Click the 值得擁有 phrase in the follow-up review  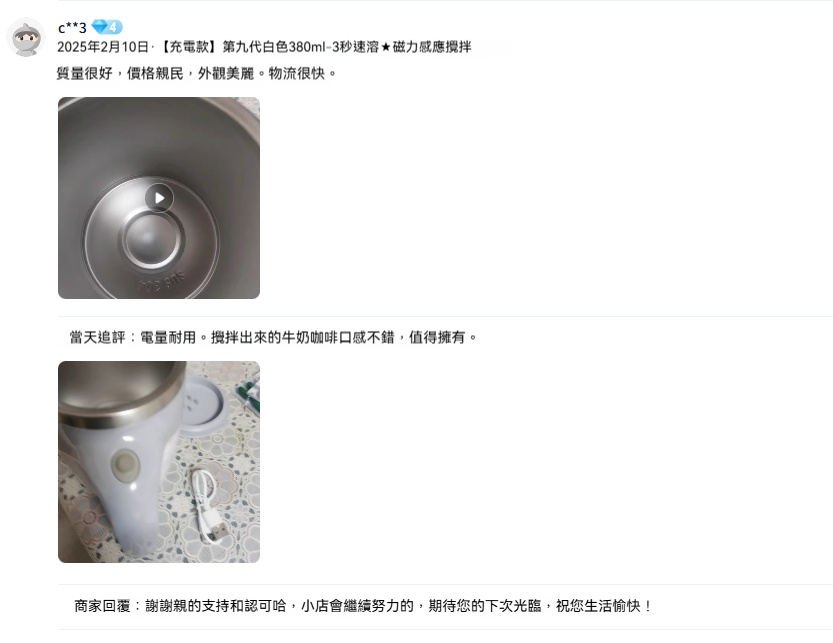click(437, 337)
